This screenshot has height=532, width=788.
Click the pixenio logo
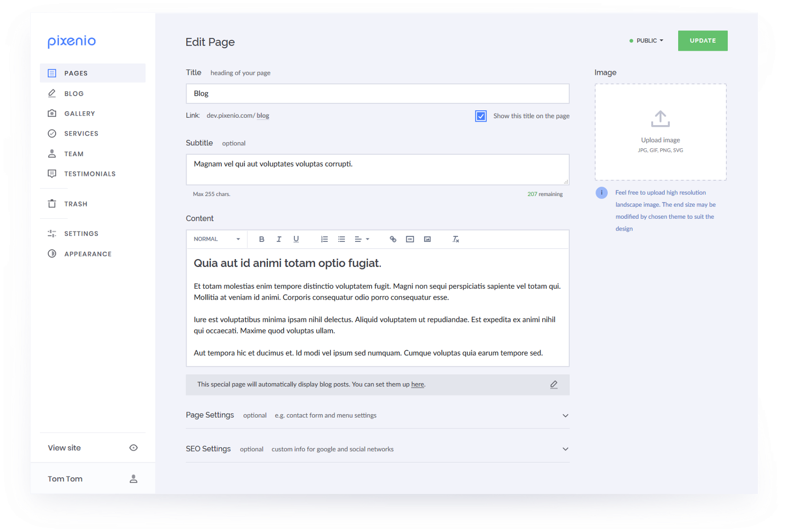[71, 41]
